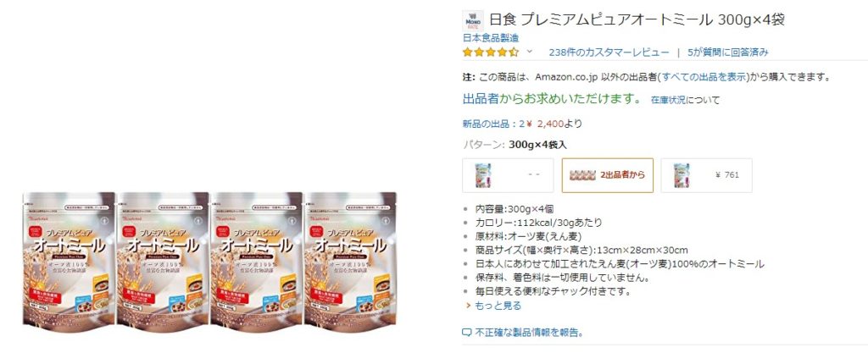Open 238件のカスタマーレビュー link
The width and height of the screenshot is (868, 353).
(x=609, y=52)
